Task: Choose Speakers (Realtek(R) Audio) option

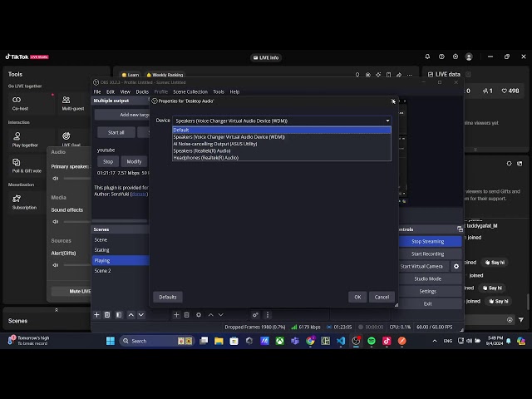Action: click(282, 150)
